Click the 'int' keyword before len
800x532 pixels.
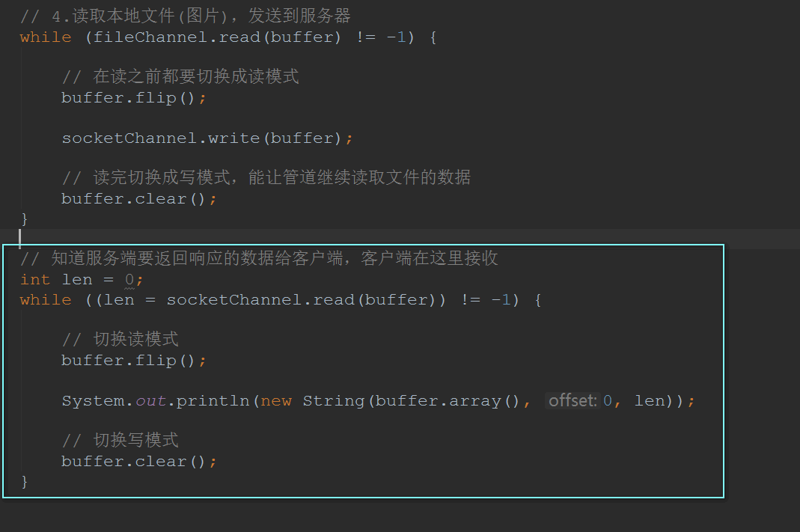click(x=35, y=280)
